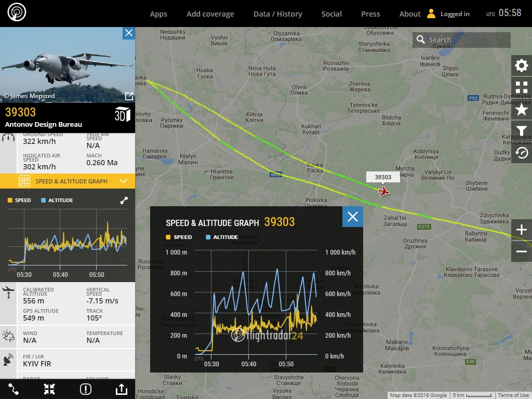Collapse the Speed & Altitude Graph section

[123, 181]
